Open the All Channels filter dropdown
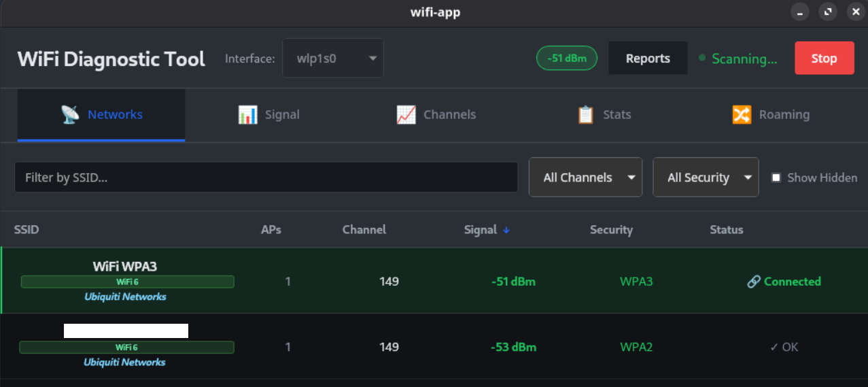The height and width of the screenshot is (387, 868). [x=585, y=178]
